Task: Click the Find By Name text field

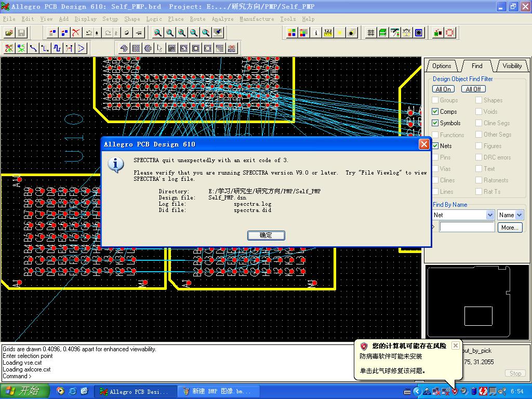Action: 467,227
